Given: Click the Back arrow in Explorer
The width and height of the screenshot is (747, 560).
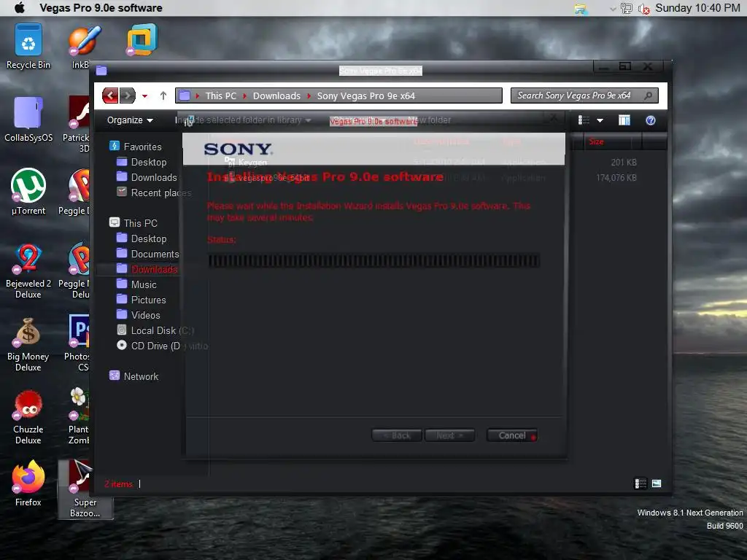Looking at the screenshot, I should (x=110, y=96).
